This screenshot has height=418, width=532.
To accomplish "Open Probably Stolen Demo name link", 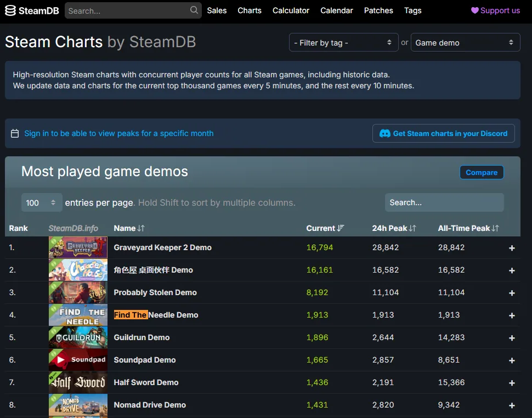I will click(155, 292).
